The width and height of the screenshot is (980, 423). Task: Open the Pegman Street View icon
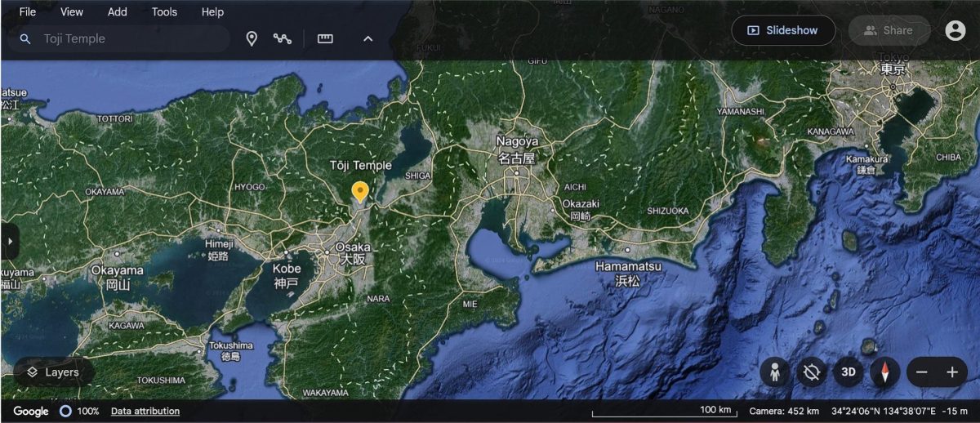[x=774, y=372]
